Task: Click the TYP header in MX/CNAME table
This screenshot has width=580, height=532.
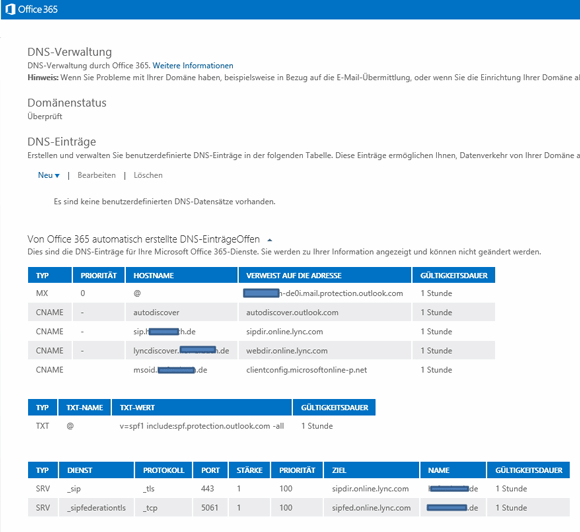Action: pos(50,275)
